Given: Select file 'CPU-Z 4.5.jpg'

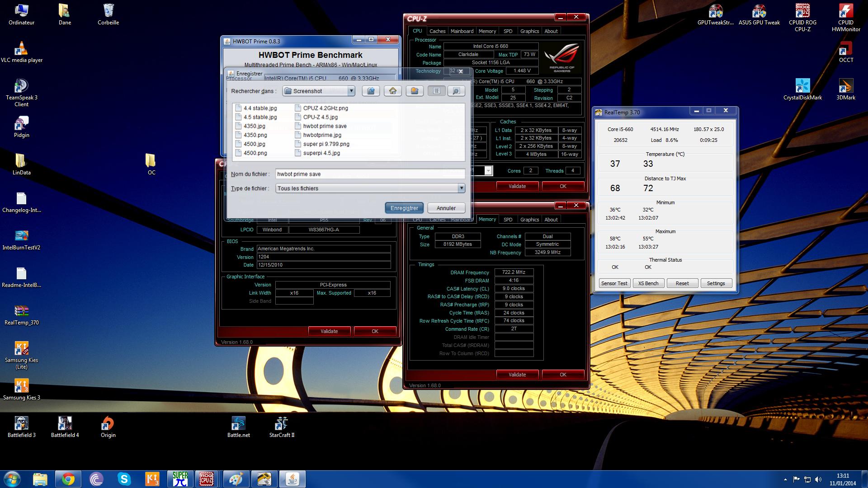Looking at the screenshot, I should (316, 117).
